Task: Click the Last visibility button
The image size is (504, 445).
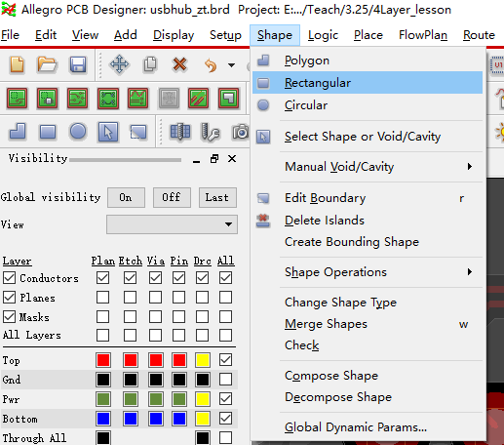Action: tap(217, 197)
